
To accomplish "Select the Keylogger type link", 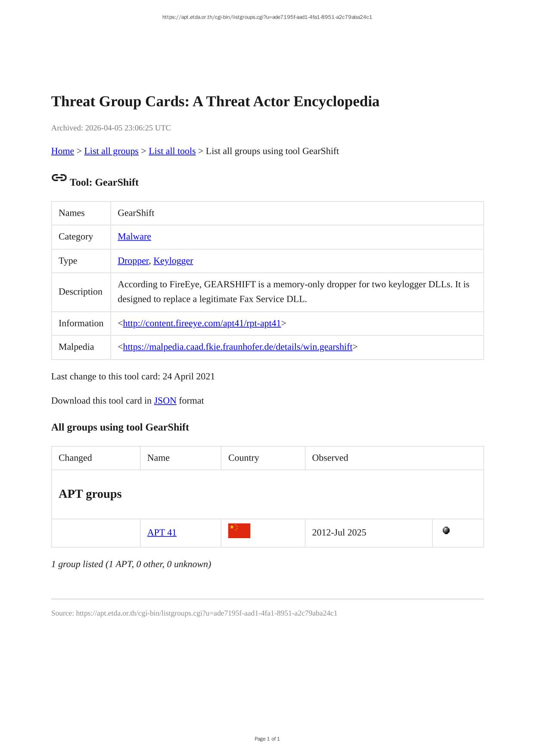I will tap(173, 260).
